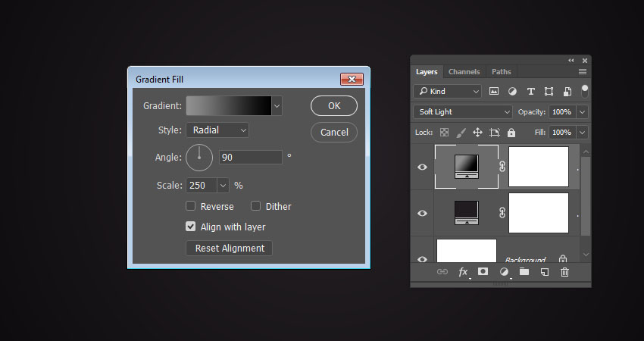Expand the gradient preset picker arrow

pyautogui.click(x=277, y=106)
